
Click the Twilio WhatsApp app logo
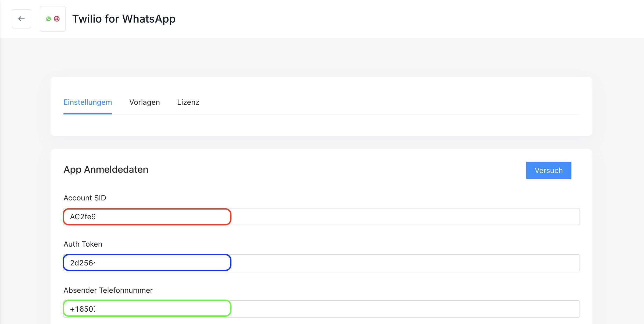point(53,19)
